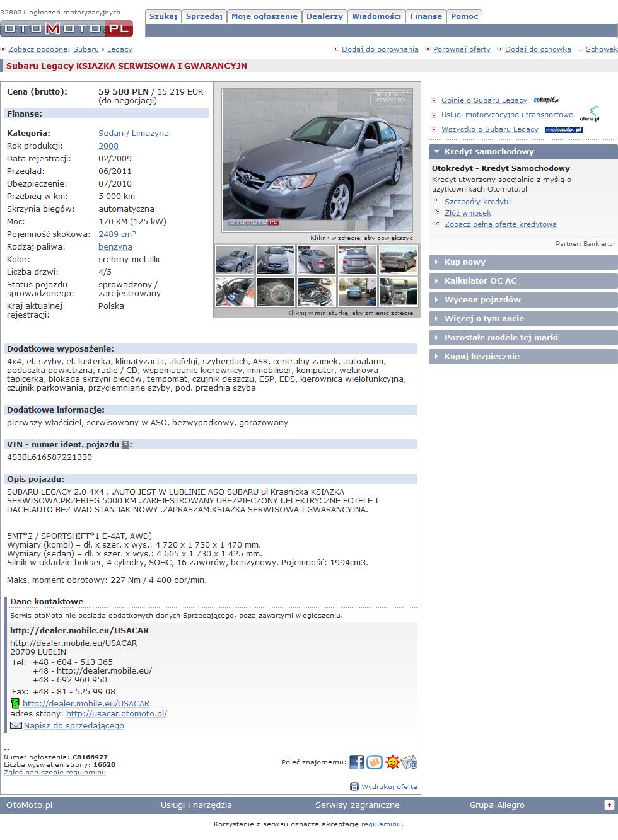
Task: Select the Finanse tab
Action: [426, 16]
